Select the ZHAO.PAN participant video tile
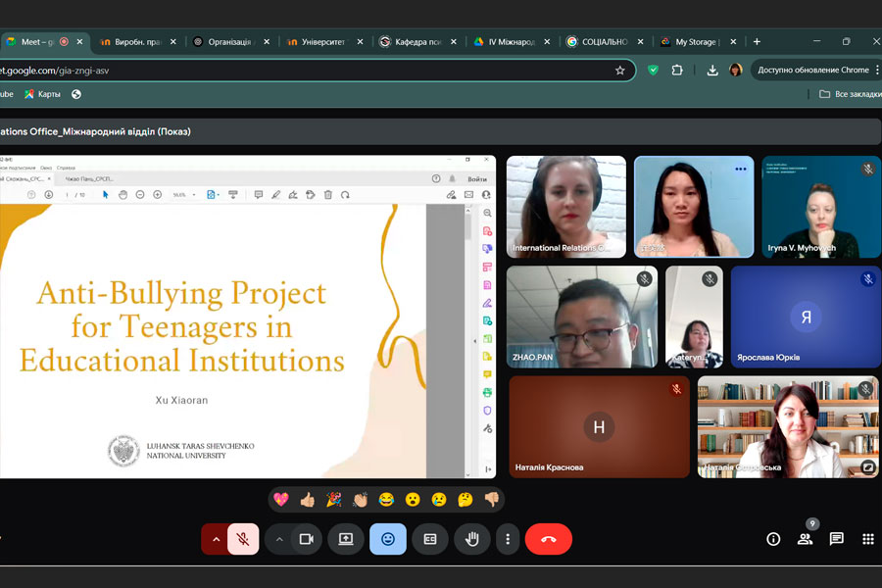 click(582, 317)
